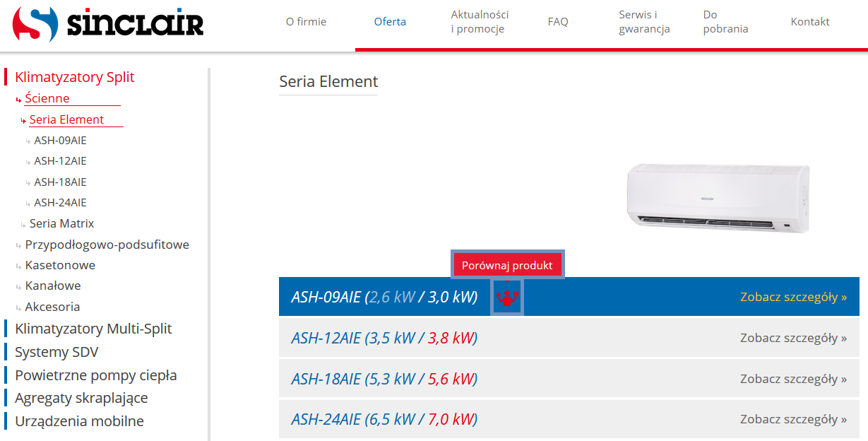Open ASH-18AIE in sidebar list
The width and height of the screenshot is (868, 441).
(x=60, y=182)
